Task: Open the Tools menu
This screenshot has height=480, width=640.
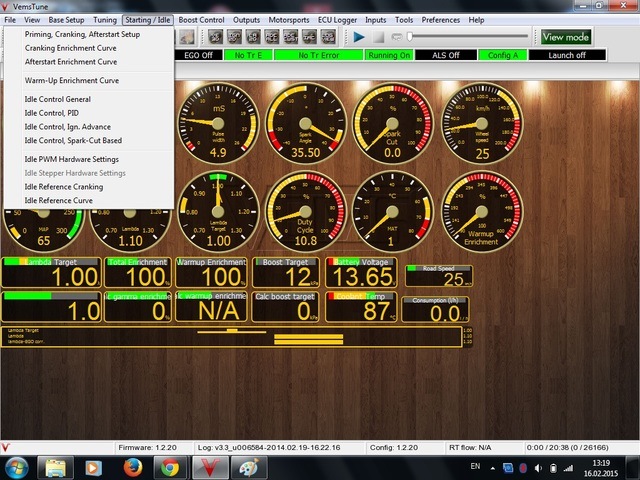Action: [404, 20]
